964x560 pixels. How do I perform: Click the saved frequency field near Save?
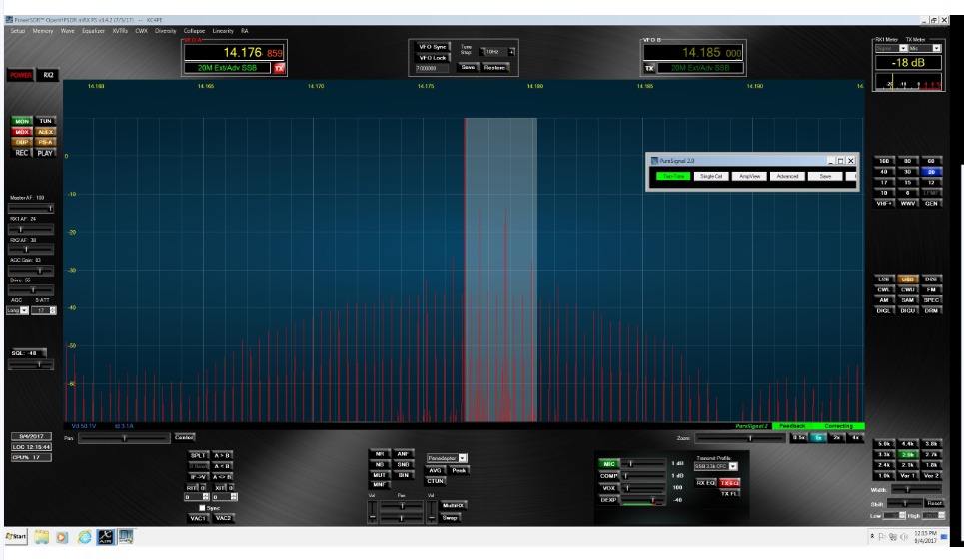(434, 68)
